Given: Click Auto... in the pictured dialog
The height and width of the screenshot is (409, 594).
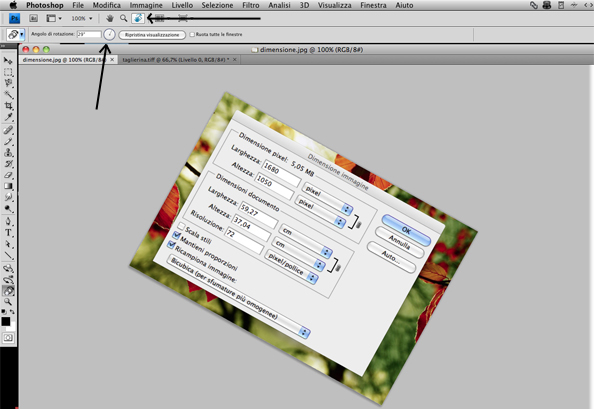Looking at the screenshot, I should tap(391, 257).
